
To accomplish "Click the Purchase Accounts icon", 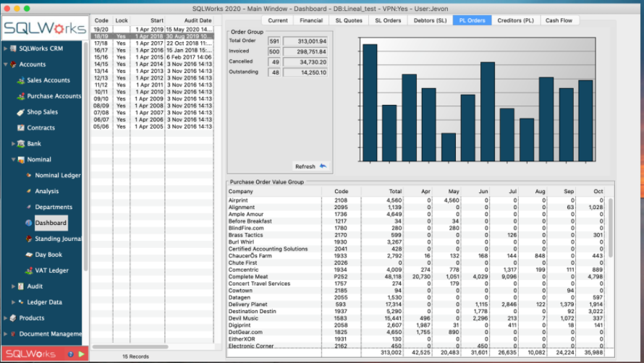I will click(21, 96).
